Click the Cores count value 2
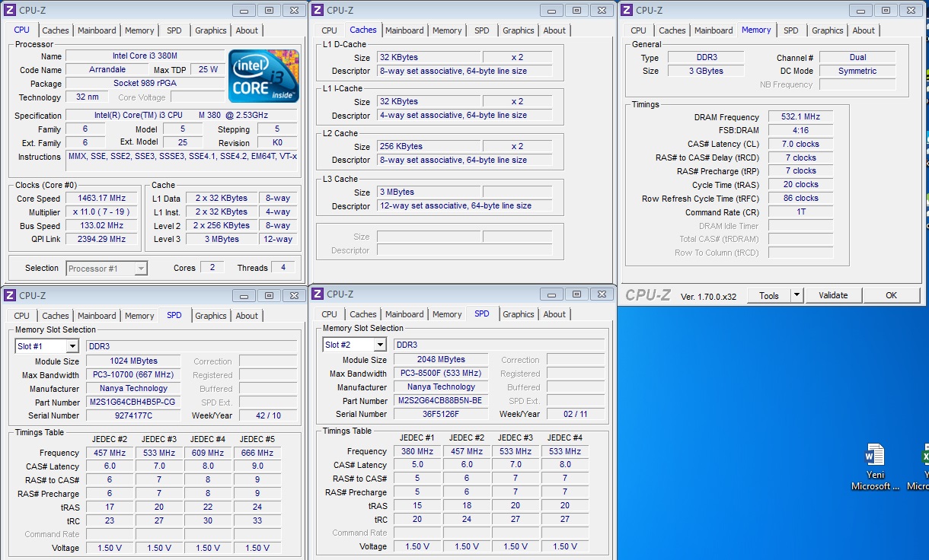This screenshot has height=560, width=929. 212,268
